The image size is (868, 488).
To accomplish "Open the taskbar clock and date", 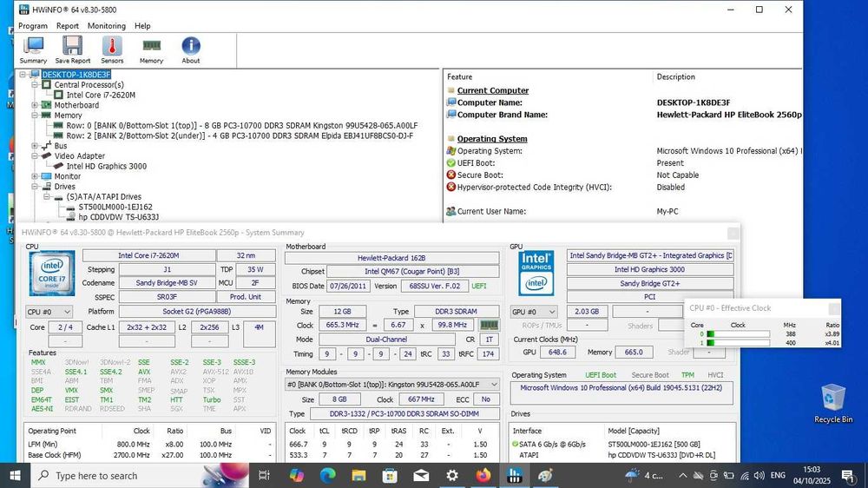I will click(812, 475).
